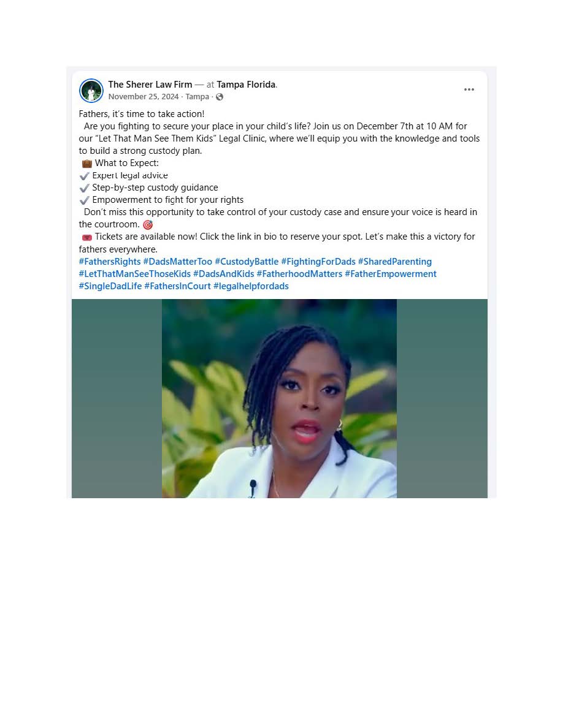Open the #DadsMatterToo hashtag
The height and width of the screenshot is (728, 563).
pos(177,262)
